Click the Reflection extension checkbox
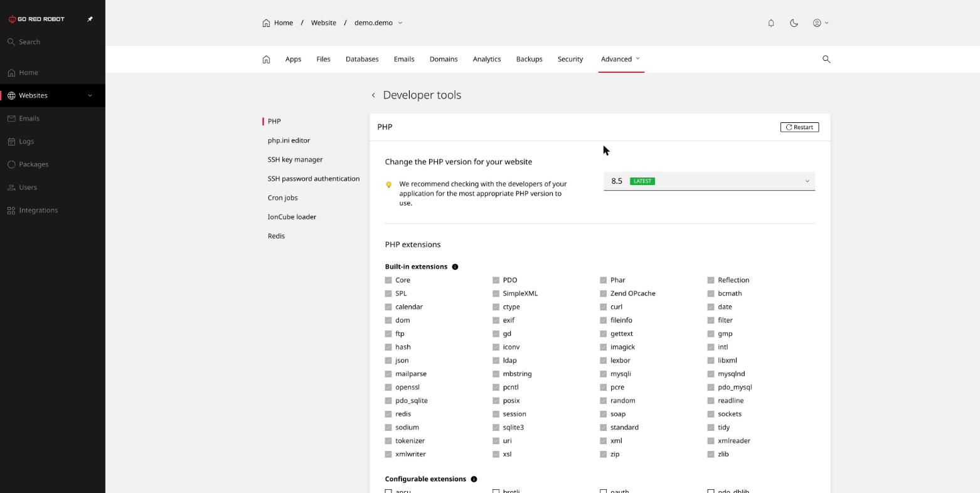Image resolution: width=980 pixels, height=493 pixels. coord(711,280)
